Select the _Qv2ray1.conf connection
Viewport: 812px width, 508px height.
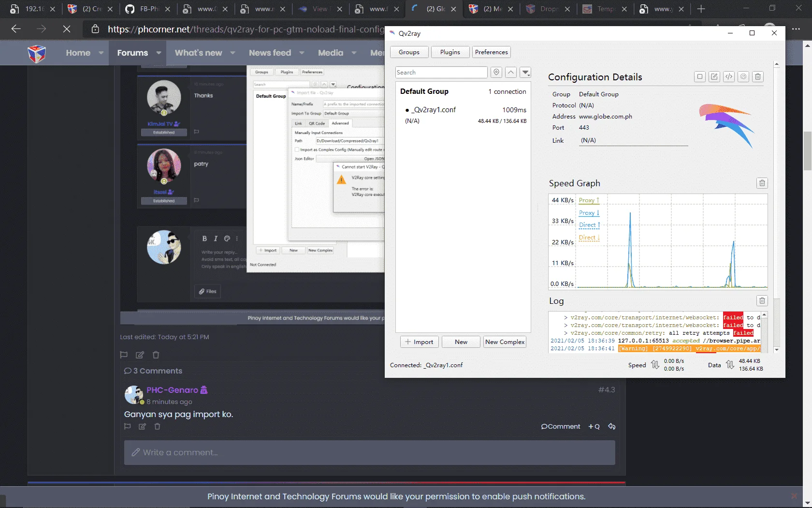pos(463,115)
